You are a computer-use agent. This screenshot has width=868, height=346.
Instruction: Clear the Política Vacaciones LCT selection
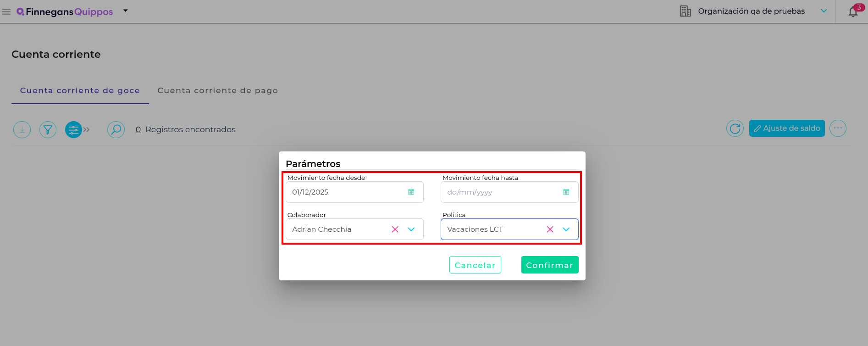point(550,229)
